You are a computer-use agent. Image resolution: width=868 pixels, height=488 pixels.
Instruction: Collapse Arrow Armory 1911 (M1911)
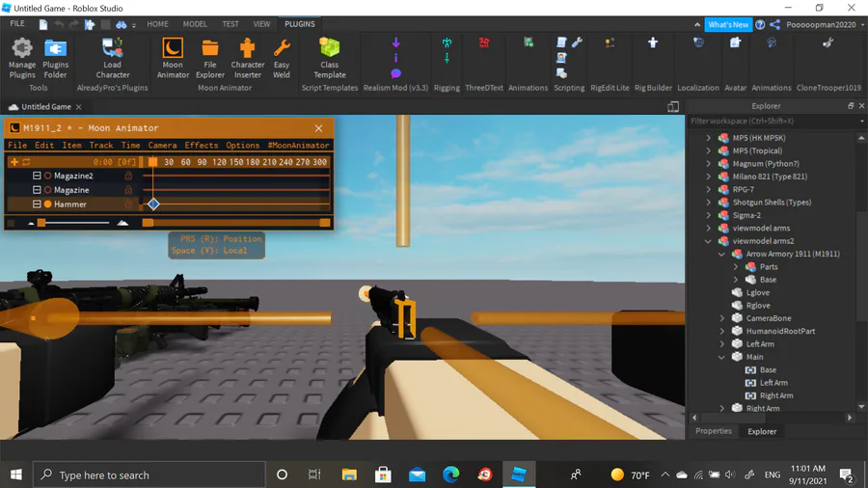tap(721, 254)
